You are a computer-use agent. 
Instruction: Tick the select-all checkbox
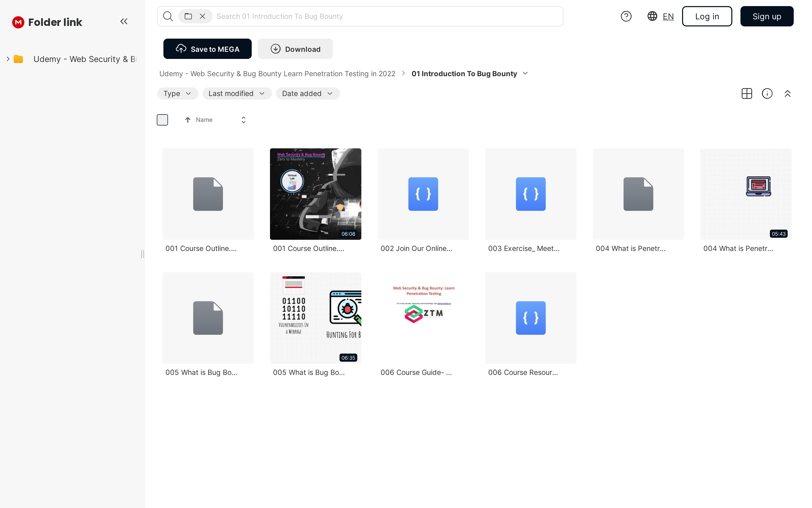point(162,120)
